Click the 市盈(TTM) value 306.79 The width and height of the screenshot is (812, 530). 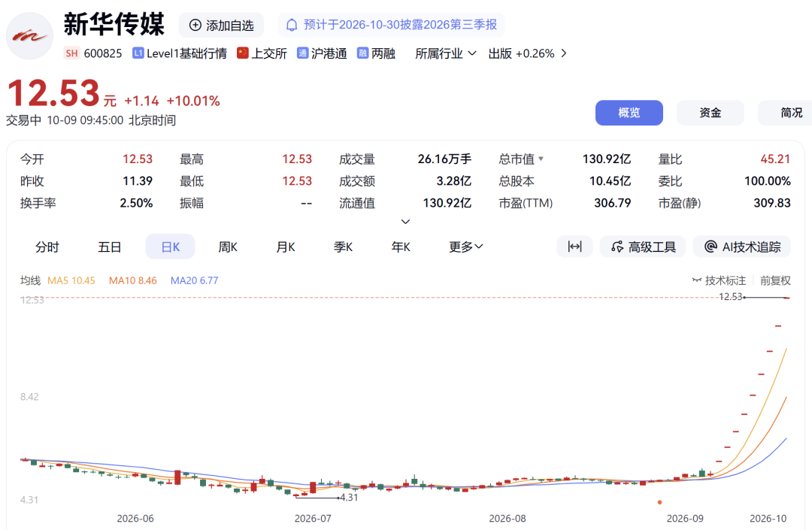click(x=613, y=203)
